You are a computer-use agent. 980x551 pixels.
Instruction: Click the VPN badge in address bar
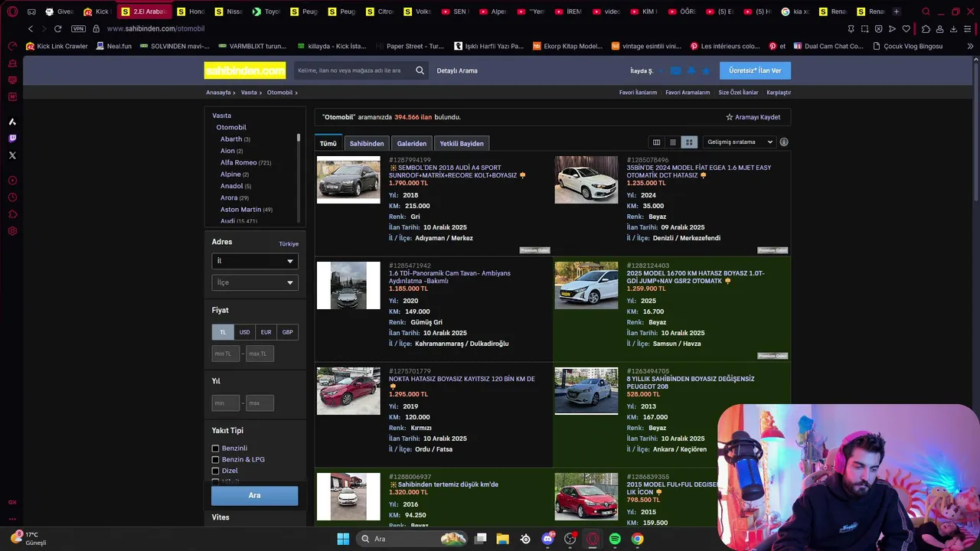pos(78,28)
